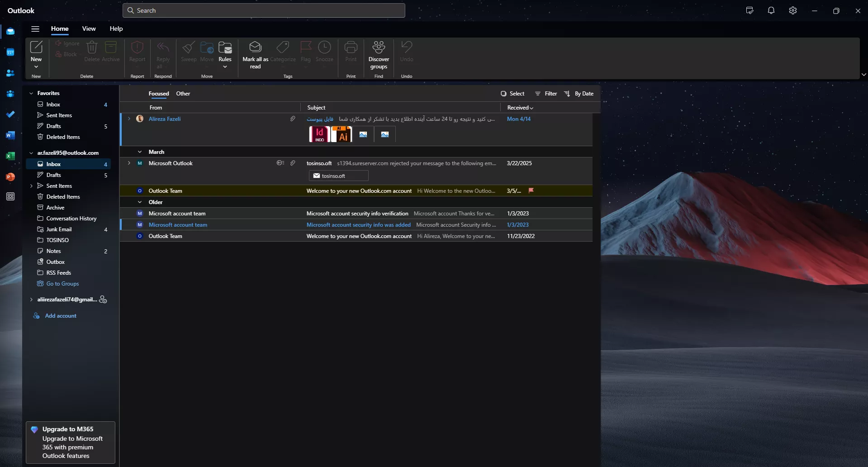
Task: Select the Focused inbox tab
Action: (x=159, y=94)
